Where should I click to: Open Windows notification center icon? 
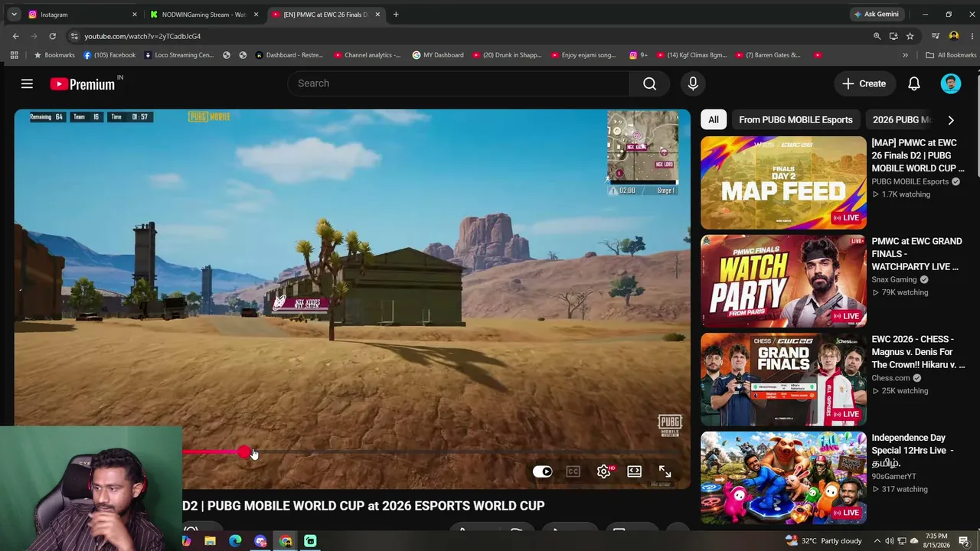(965, 541)
